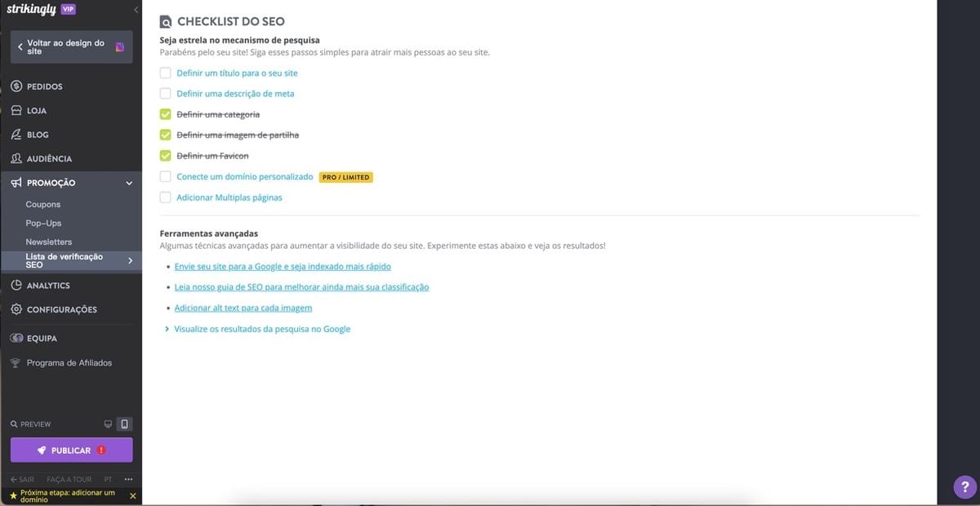Click the red alert badge on Publicar

click(101, 450)
